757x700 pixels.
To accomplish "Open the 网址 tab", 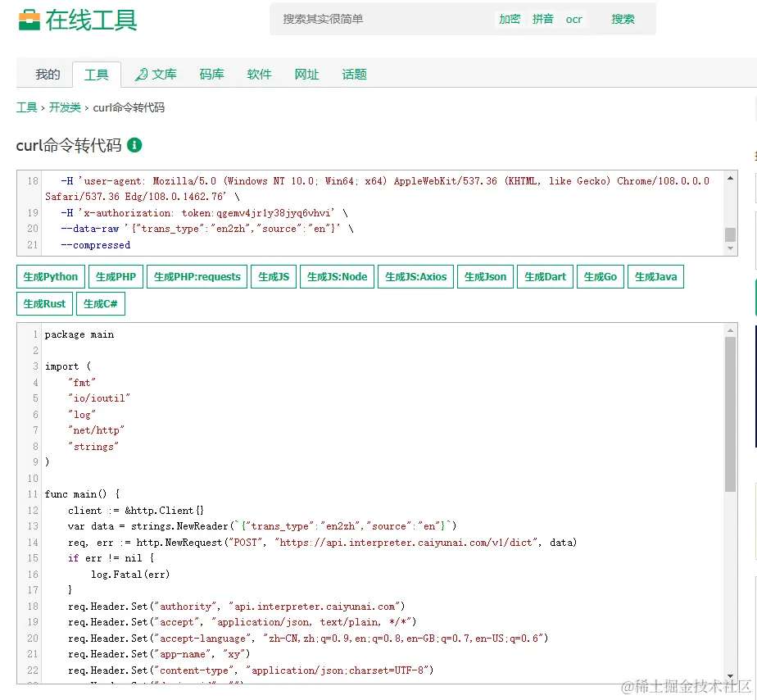I will pyautogui.click(x=306, y=75).
